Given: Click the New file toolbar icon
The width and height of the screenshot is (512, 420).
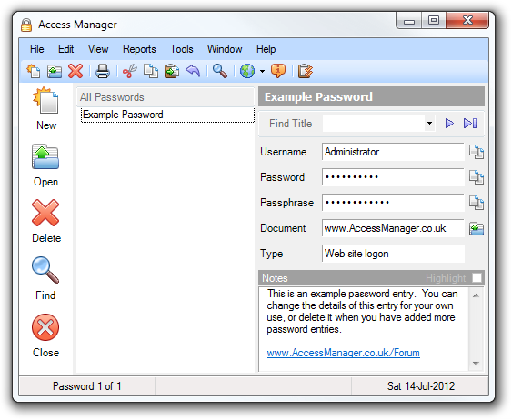Looking at the screenshot, I should pos(34,71).
